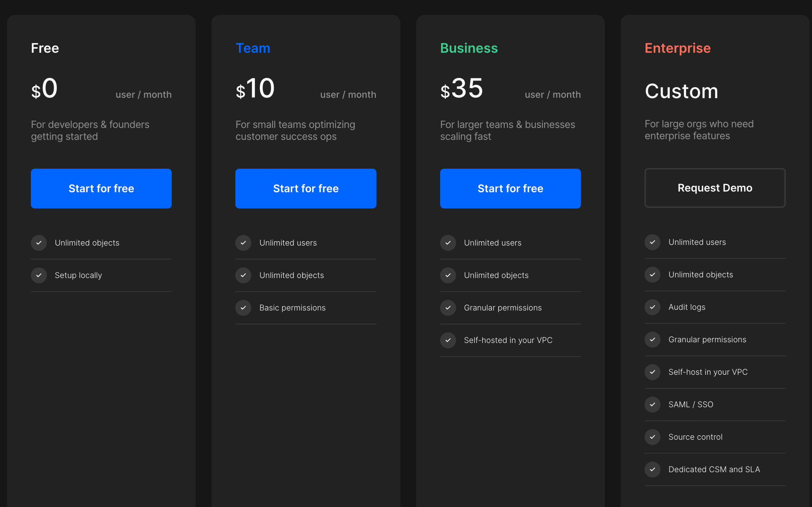Click Business plan's Granular permissions checkmark
Viewport: 812px width, 507px height.
448,308
